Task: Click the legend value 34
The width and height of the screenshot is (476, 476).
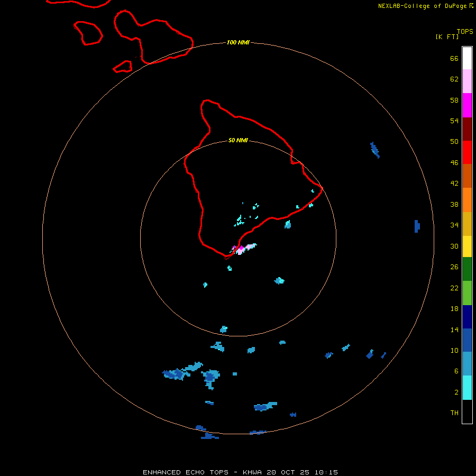Action: tap(454, 225)
